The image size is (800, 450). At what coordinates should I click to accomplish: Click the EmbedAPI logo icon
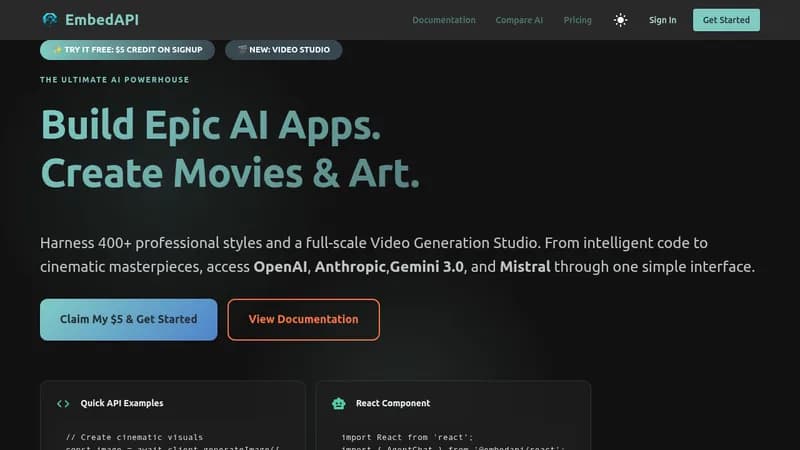[x=50, y=19]
